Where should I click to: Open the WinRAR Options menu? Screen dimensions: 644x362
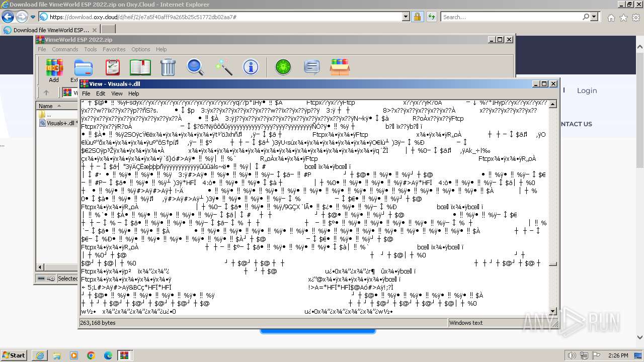(141, 49)
